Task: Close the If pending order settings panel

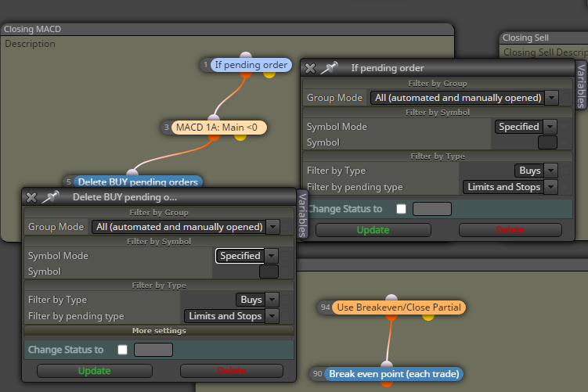Action: tap(310, 68)
